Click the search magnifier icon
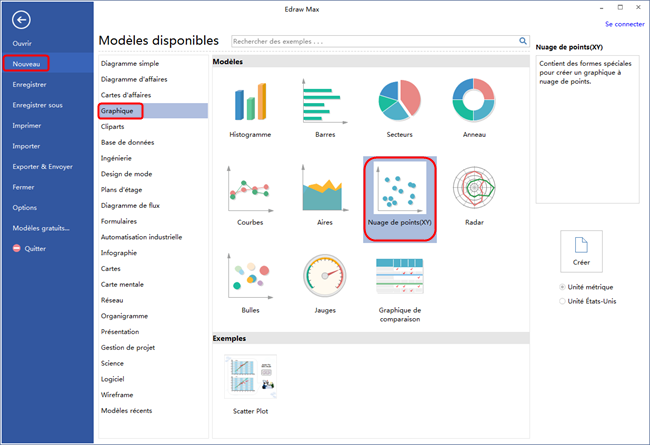 point(523,41)
